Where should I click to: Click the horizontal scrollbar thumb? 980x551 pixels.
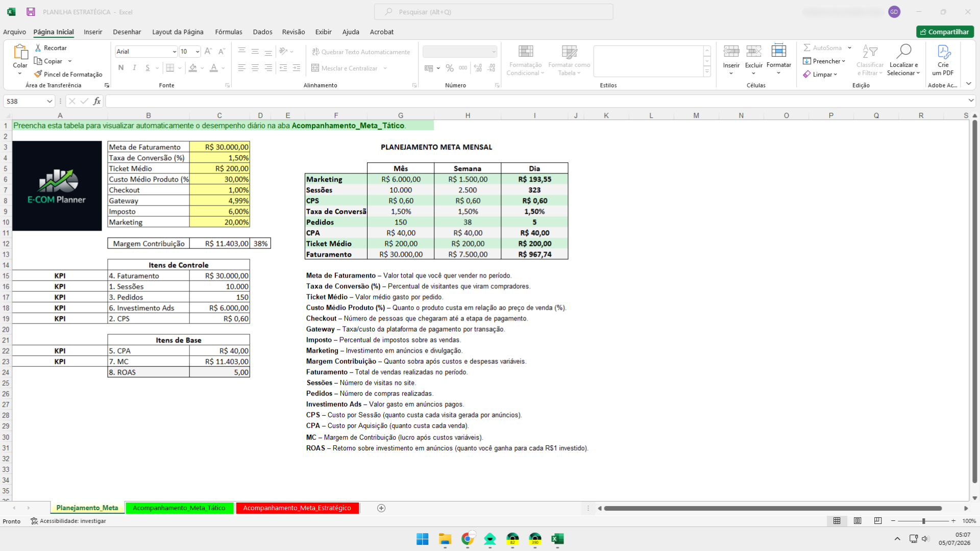(x=772, y=508)
